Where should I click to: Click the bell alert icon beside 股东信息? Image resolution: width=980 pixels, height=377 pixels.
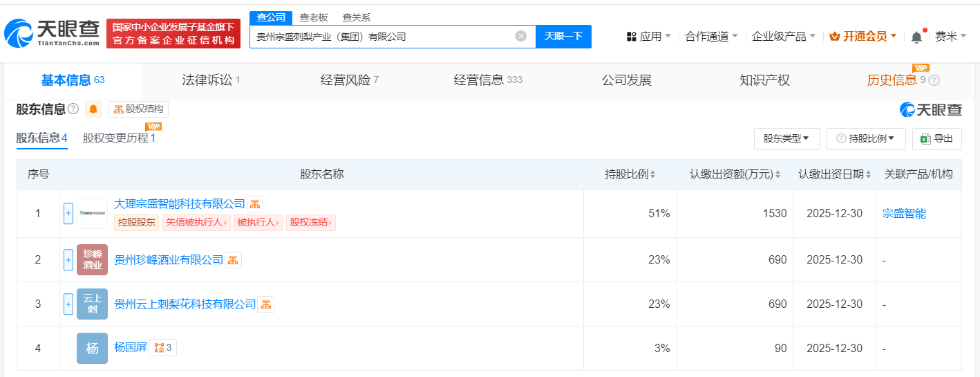[x=93, y=109]
